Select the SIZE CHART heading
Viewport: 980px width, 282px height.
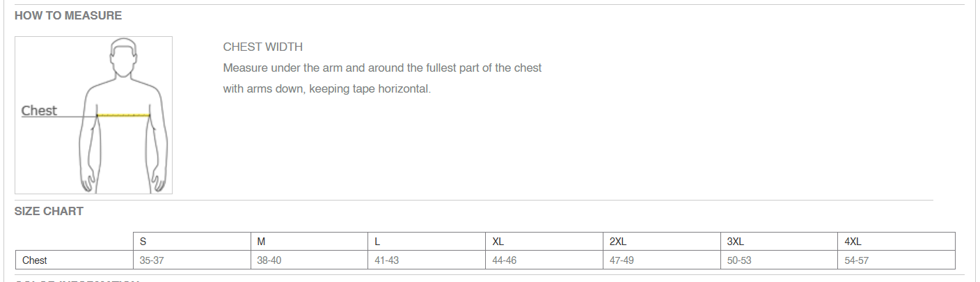coord(49,211)
